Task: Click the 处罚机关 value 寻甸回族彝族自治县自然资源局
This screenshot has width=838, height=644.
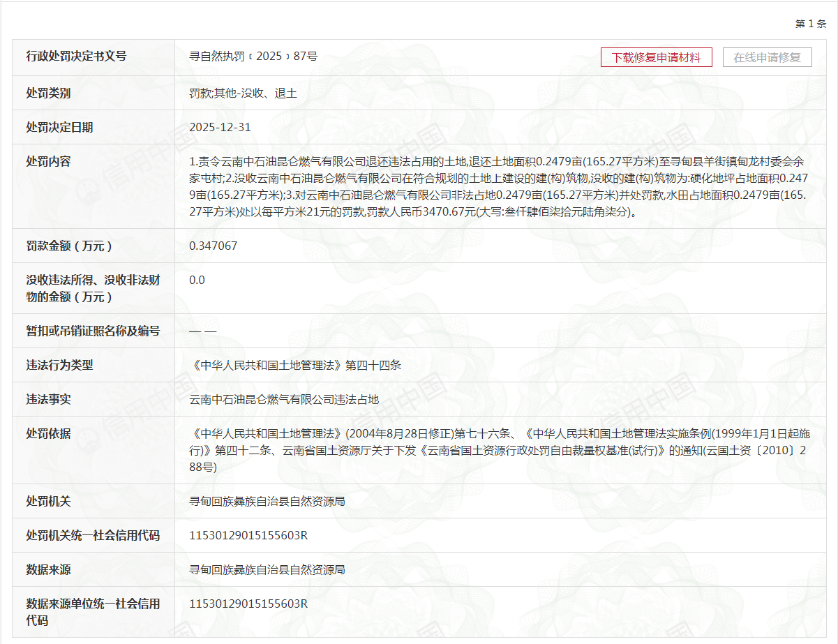Action: point(267,501)
